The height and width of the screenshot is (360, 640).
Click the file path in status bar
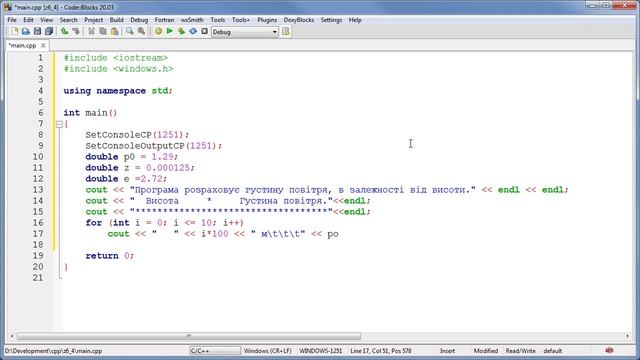tap(53, 351)
